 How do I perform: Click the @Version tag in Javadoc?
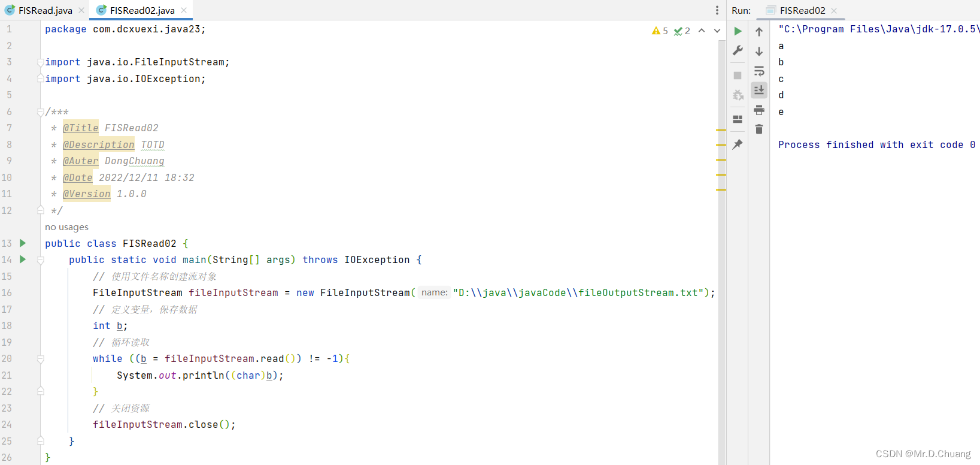pyautogui.click(x=86, y=194)
